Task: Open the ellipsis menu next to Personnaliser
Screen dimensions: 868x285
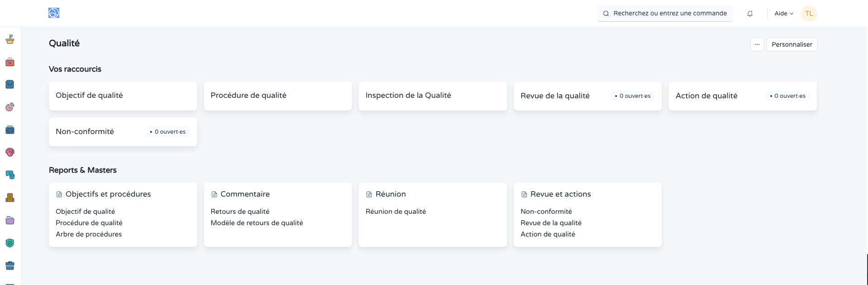Action: click(757, 44)
